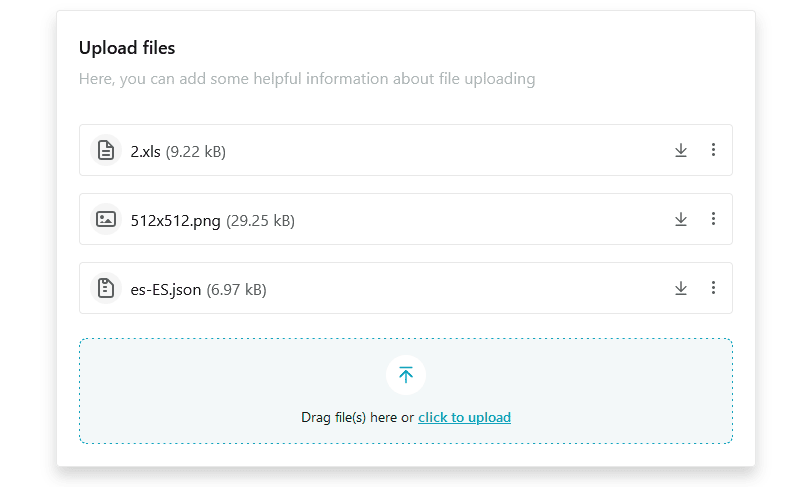795x487 pixels.
Task: Download the es-ES.json file
Action: 680,288
